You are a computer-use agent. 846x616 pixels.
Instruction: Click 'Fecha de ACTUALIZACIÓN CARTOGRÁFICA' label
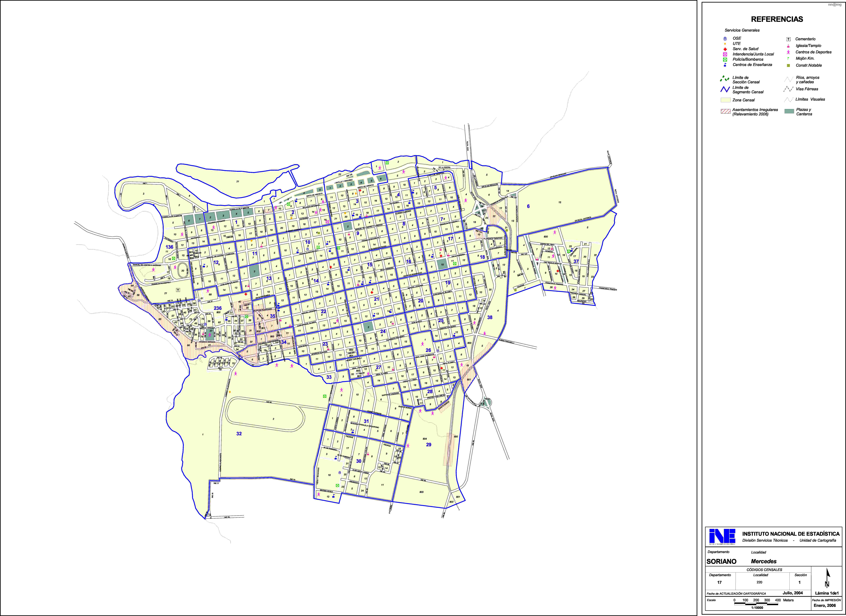736,594
